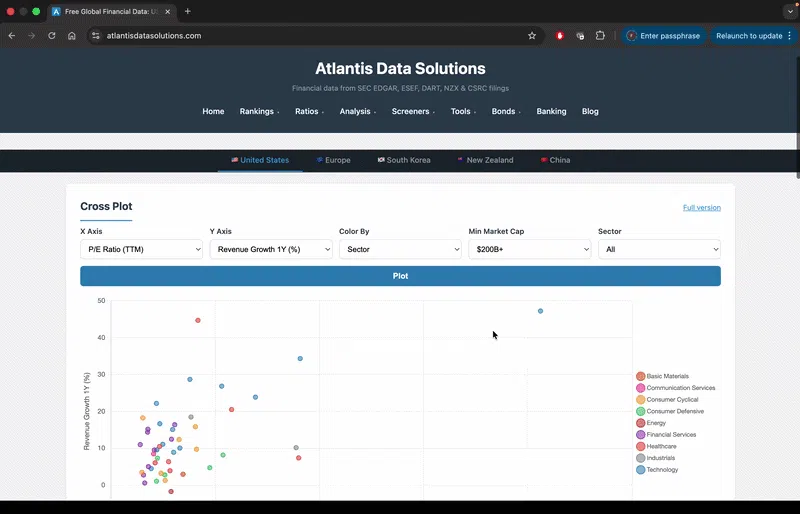
Task: Toggle Consumer Defensive legend entry
Action: 670,411
